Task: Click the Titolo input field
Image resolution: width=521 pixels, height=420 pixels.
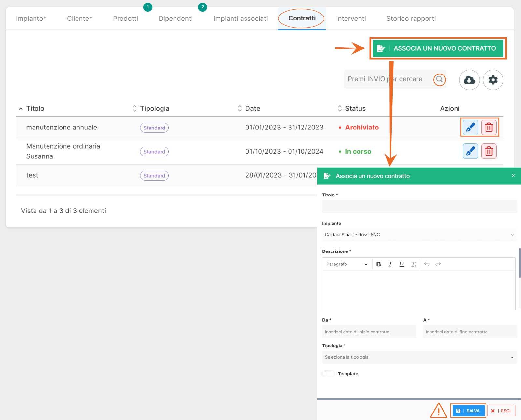Action: click(x=419, y=207)
